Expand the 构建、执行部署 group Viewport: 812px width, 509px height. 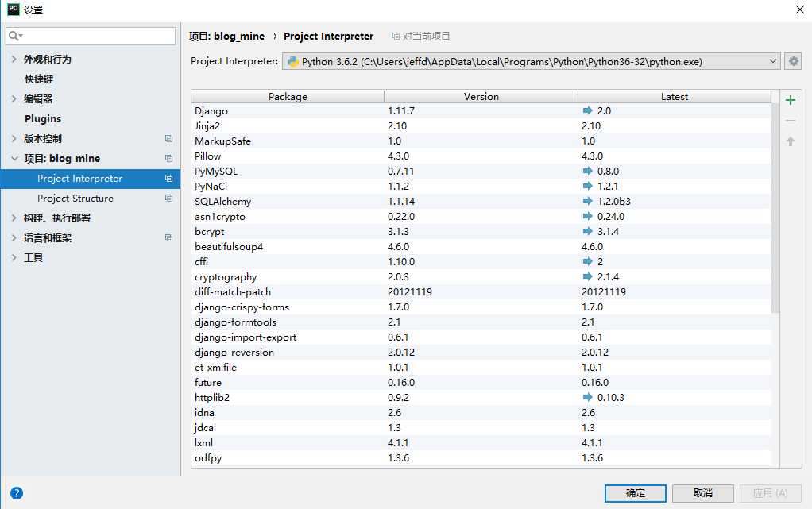tap(14, 218)
